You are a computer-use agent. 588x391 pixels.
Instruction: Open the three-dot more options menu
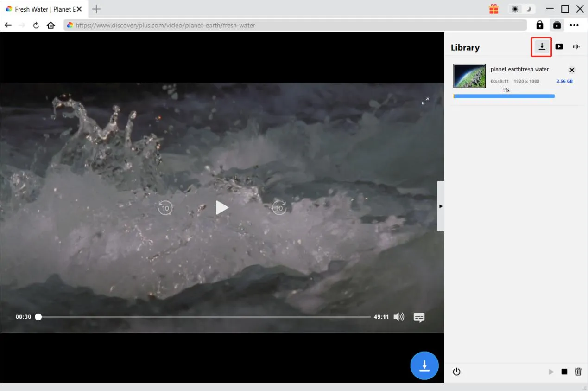coord(575,25)
